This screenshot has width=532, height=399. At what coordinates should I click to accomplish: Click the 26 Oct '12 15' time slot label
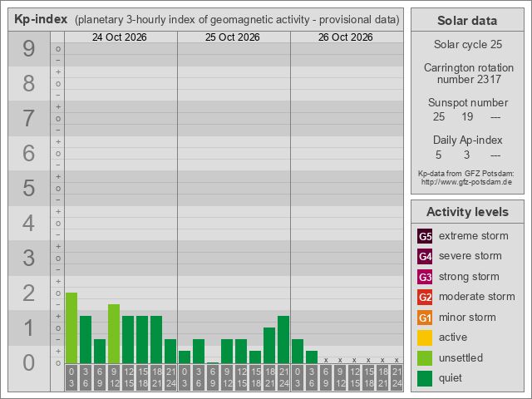point(354,377)
